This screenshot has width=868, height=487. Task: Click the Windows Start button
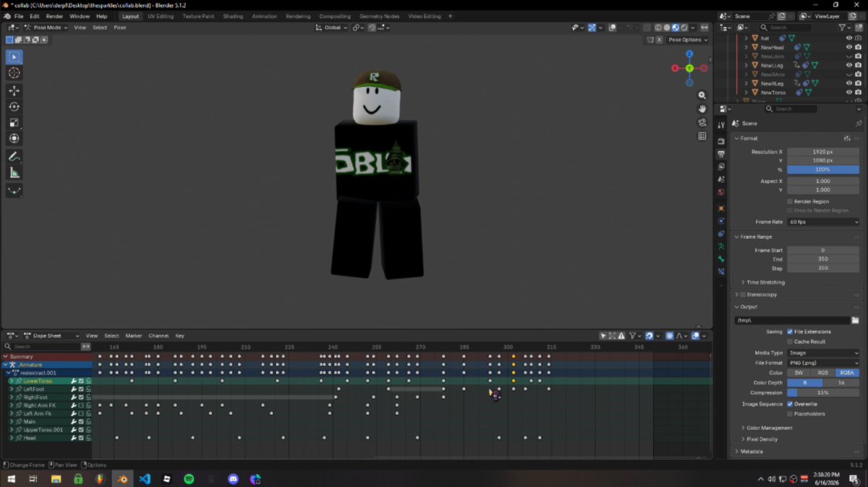click(11, 479)
